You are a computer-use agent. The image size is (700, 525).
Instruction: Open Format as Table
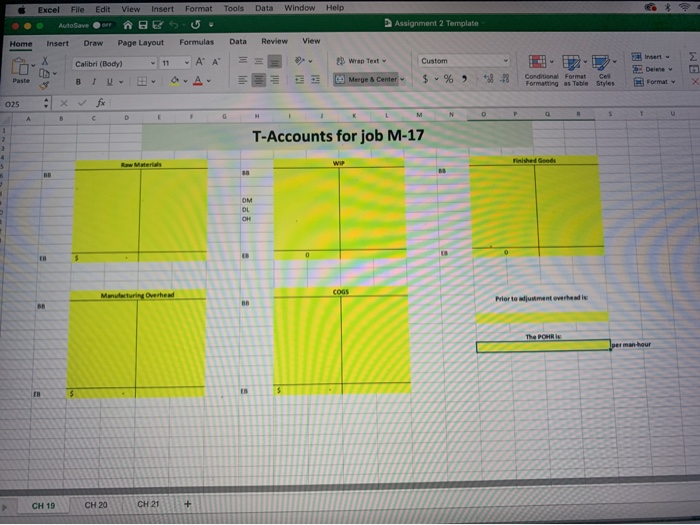pos(575,71)
